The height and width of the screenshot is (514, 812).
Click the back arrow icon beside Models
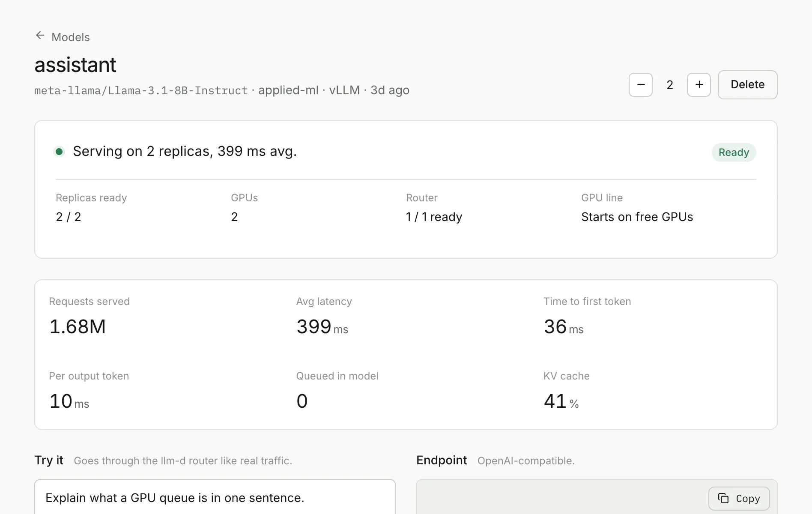(x=40, y=36)
